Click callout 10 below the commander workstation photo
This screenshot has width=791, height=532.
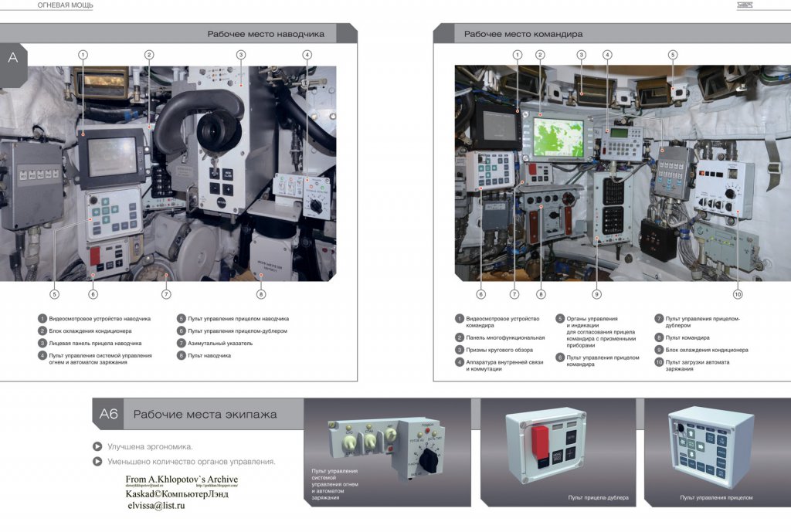tap(737, 294)
